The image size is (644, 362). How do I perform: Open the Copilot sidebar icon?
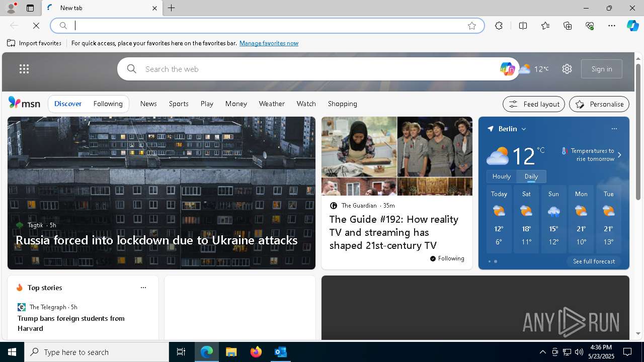(632, 26)
